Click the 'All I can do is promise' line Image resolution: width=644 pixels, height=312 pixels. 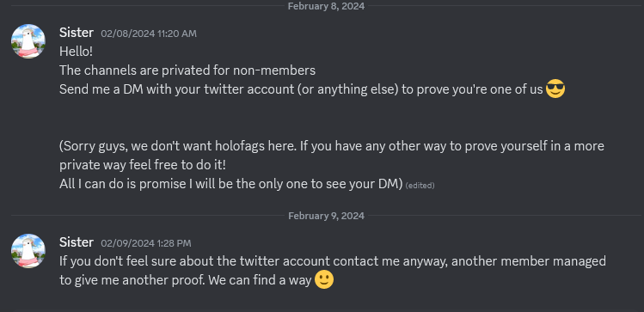tap(230, 184)
